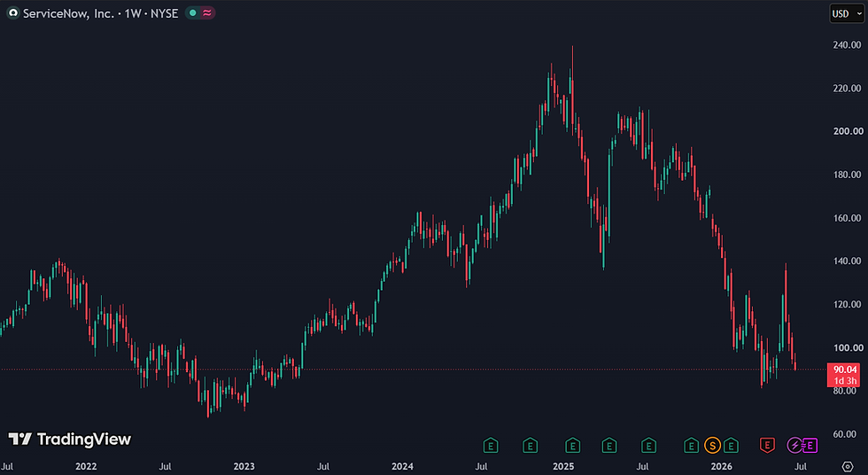Click the pink wavy data status icon
Image resolution: width=868 pixels, height=475 pixels.
point(207,13)
